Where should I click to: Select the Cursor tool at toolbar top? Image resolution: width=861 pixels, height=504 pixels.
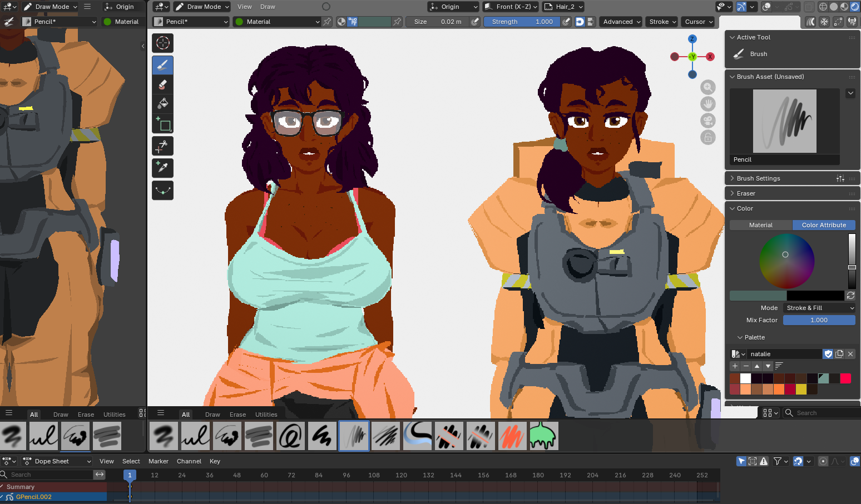pyautogui.click(x=162, y=43)
